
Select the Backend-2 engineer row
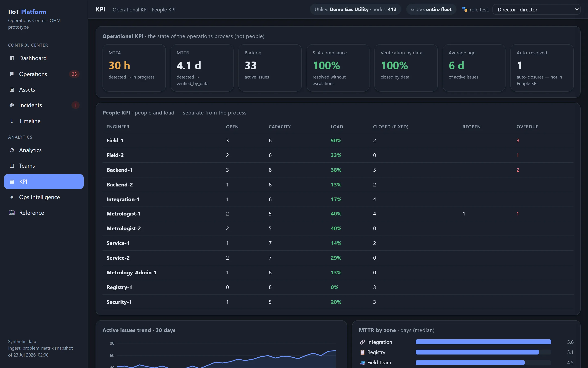[338, 185]
